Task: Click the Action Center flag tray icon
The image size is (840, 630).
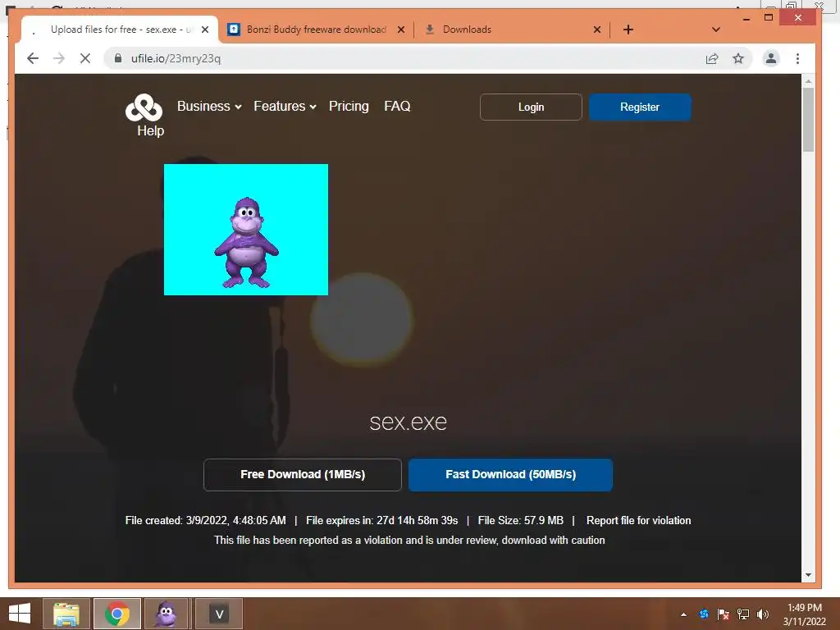Action: [724, 614]
